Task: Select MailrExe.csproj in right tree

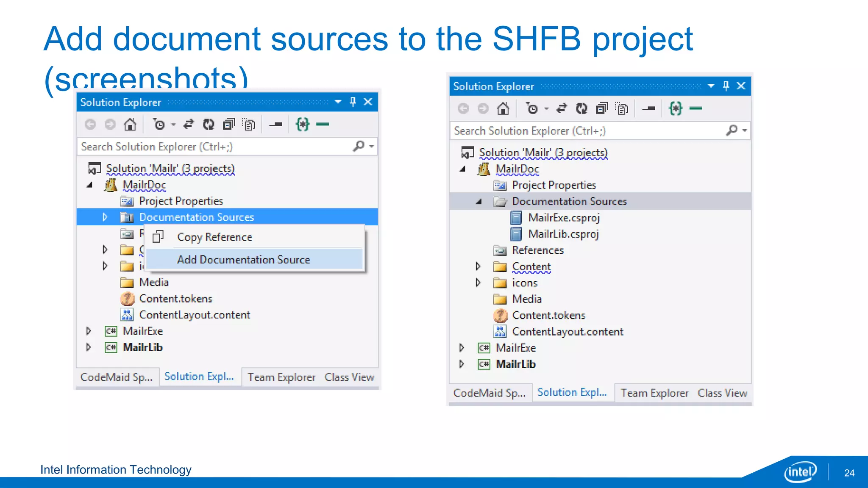Action: tap(564, 218)
